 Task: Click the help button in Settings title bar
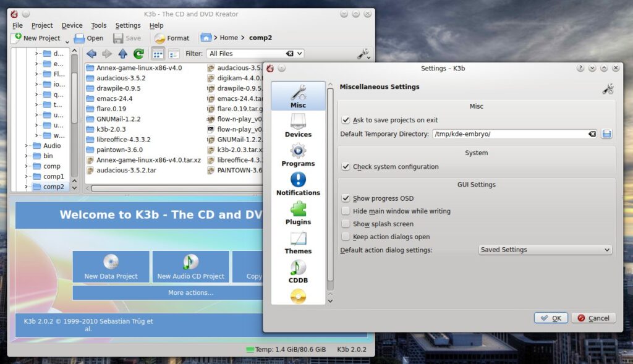pos(580,68)
